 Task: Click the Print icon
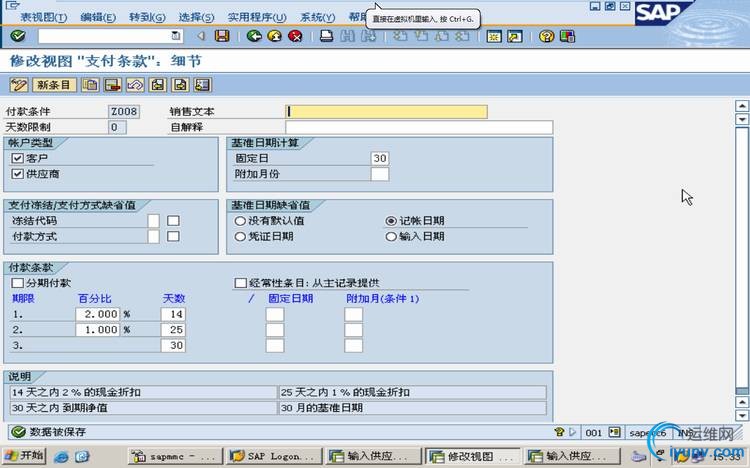coord(327,36)
